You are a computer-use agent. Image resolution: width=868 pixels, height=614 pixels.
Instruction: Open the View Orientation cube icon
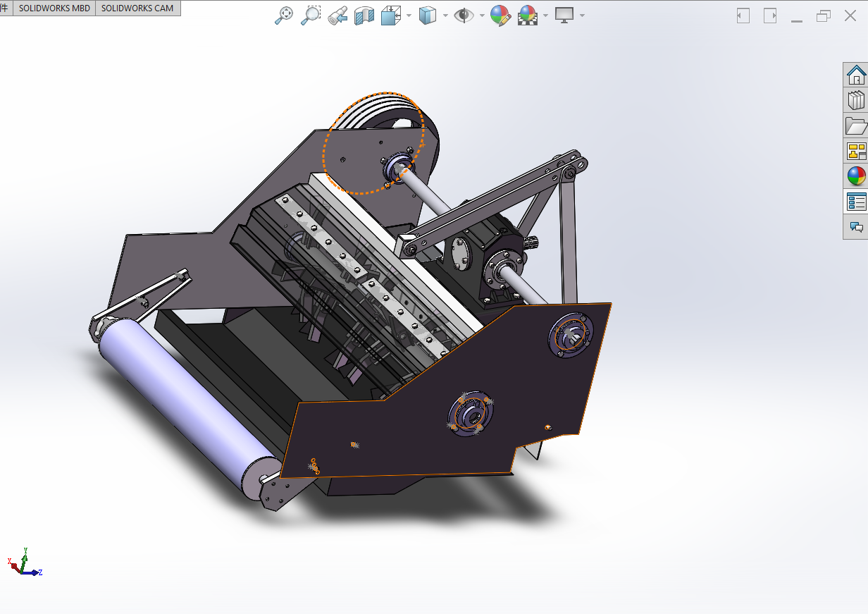tap(390, 16)
